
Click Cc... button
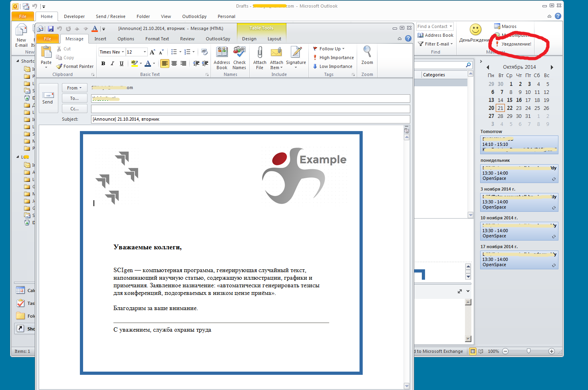(x=74, y=109)
